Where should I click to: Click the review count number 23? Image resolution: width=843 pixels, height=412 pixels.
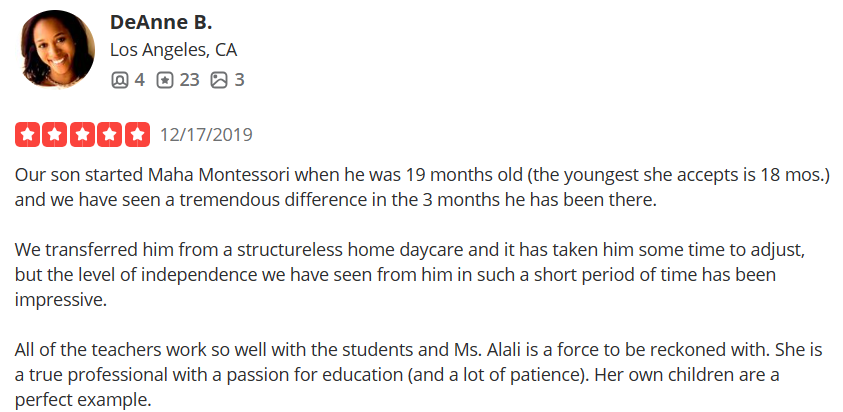point(189,80)
